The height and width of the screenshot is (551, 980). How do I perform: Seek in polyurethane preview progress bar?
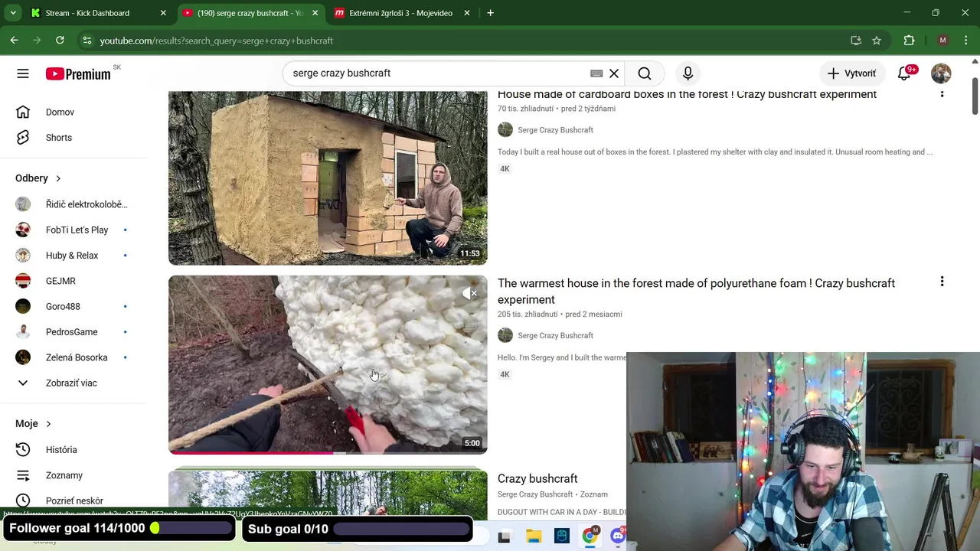328,452
